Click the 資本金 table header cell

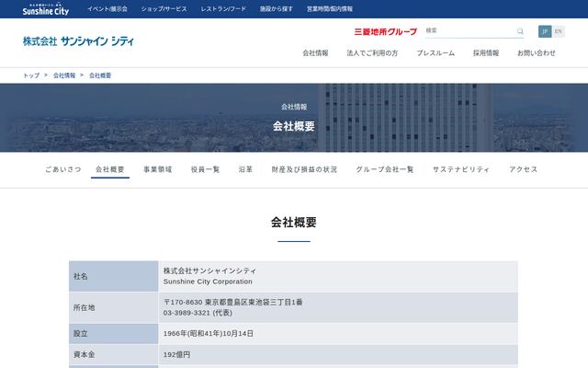[x=114, y=354]
